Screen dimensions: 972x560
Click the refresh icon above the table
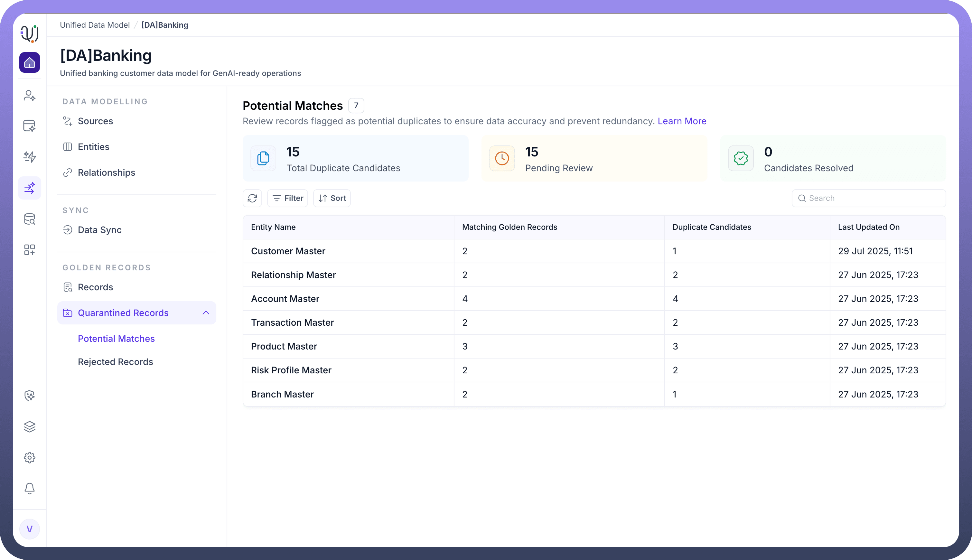click(252, 198)
